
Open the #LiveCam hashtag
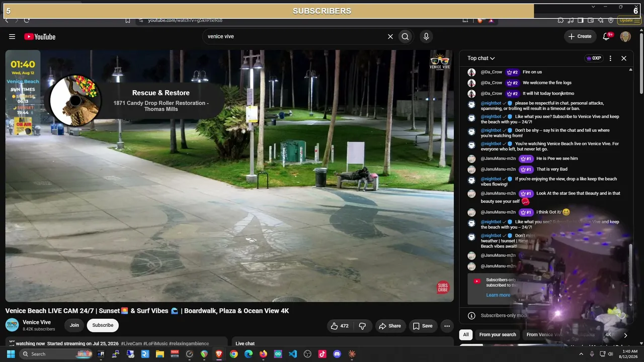click(x=131, y=344)
